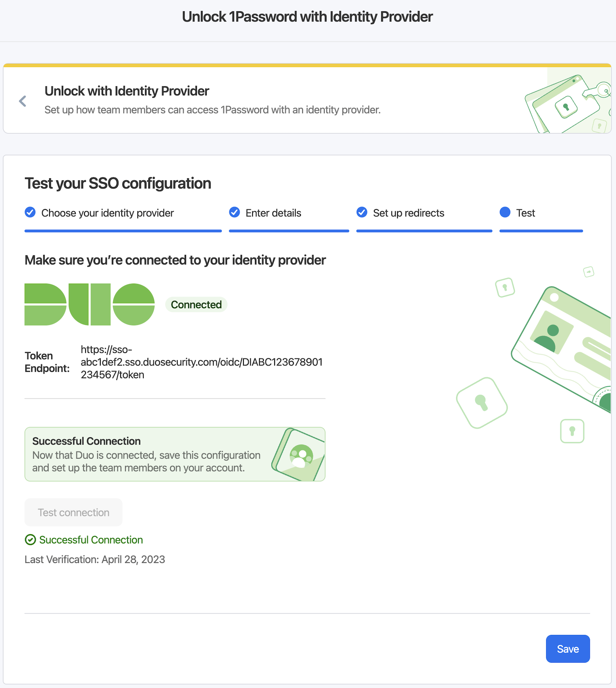Click the checkmark on Set up redirects step
The height and width of the screenshot is (688, 616).
coord(362,213)
